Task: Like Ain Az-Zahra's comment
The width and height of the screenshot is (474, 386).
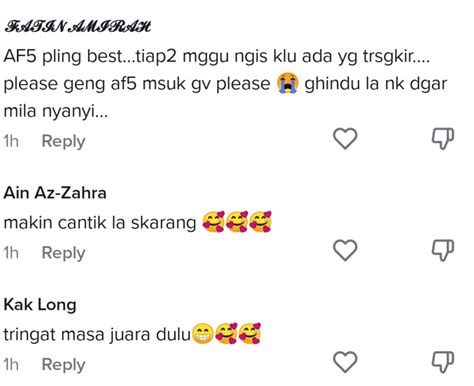Action: tap(345, 250)
